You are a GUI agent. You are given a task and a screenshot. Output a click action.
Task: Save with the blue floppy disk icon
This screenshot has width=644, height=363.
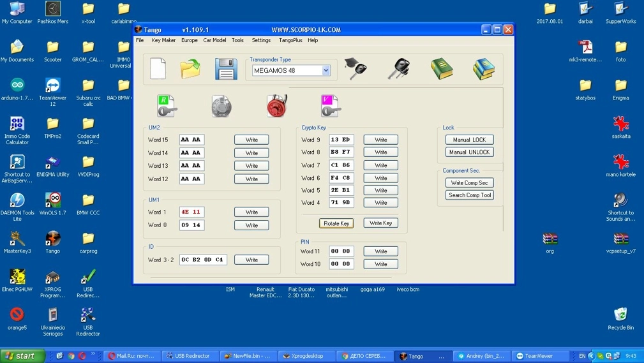pyautogui.click(x=226, y=68)
